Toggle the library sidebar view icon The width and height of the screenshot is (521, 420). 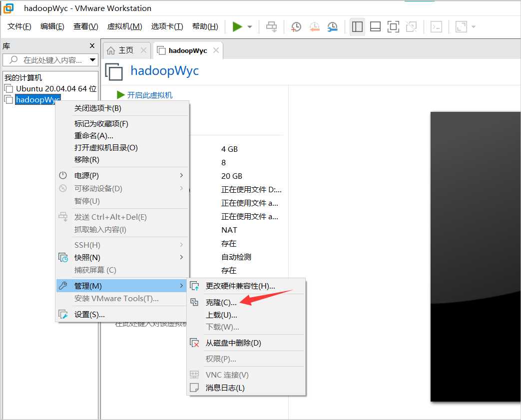(357, 26)
